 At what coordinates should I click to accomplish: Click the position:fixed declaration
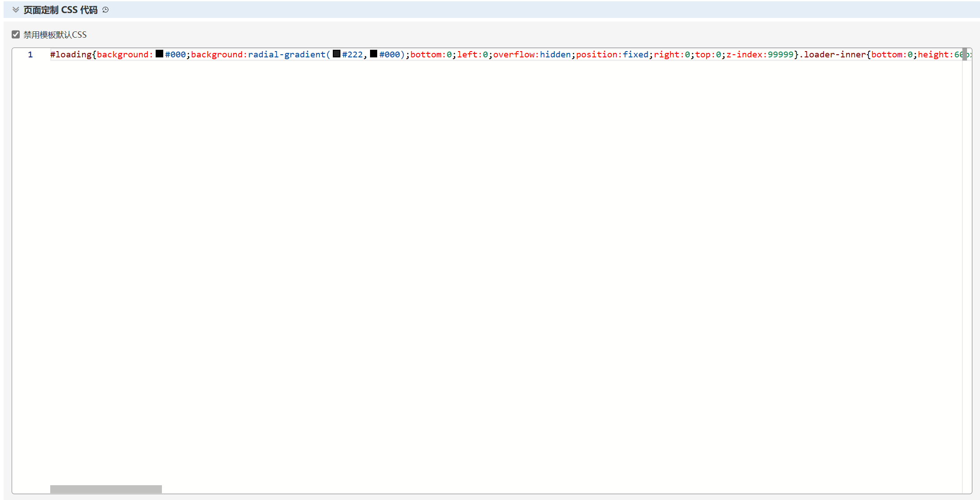pyautogui.click(x=612, y=55)
